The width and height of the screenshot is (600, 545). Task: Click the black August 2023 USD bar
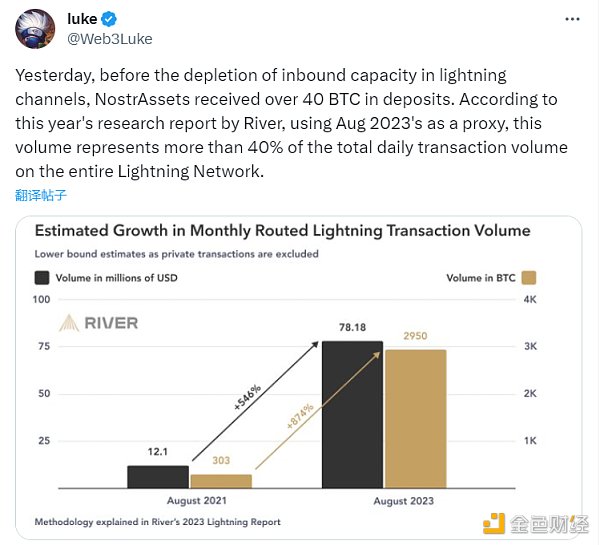[x=352, y=414]
